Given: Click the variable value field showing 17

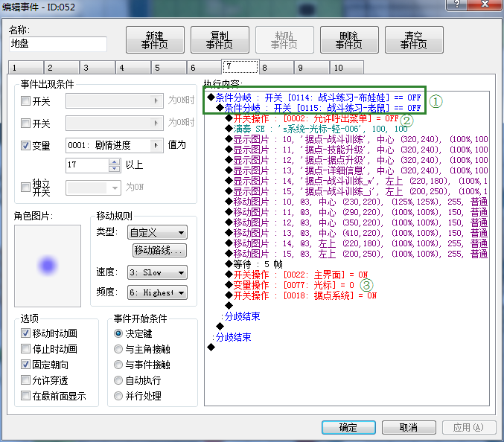Looking at the screenshot, I should (87, 164).
